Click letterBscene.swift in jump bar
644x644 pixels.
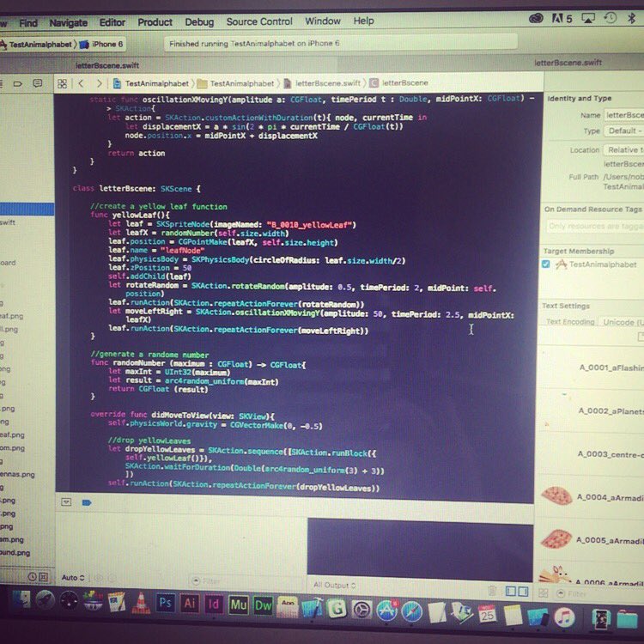[x=322, y=83]
